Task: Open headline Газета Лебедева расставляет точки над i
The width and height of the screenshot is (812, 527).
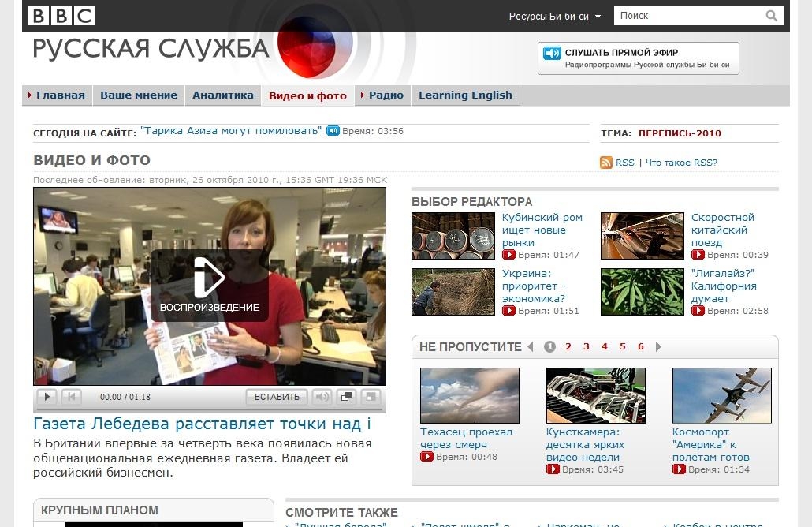Action: tap(202, 424)
